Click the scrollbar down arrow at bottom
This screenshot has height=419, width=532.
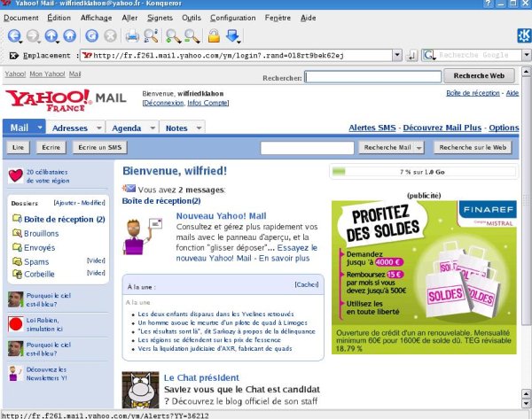tap(526, 403)
